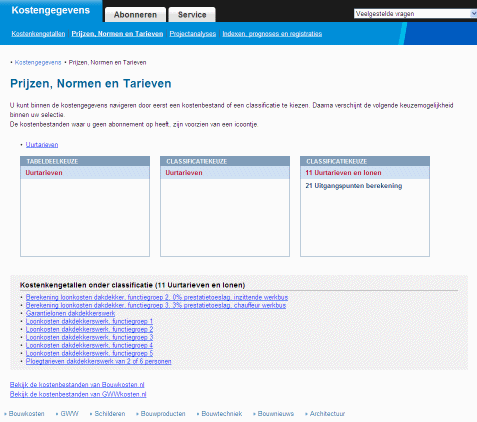Click the Uurtarieven bullet link
This screenshot has width=477, height=422.
(42, 145)
